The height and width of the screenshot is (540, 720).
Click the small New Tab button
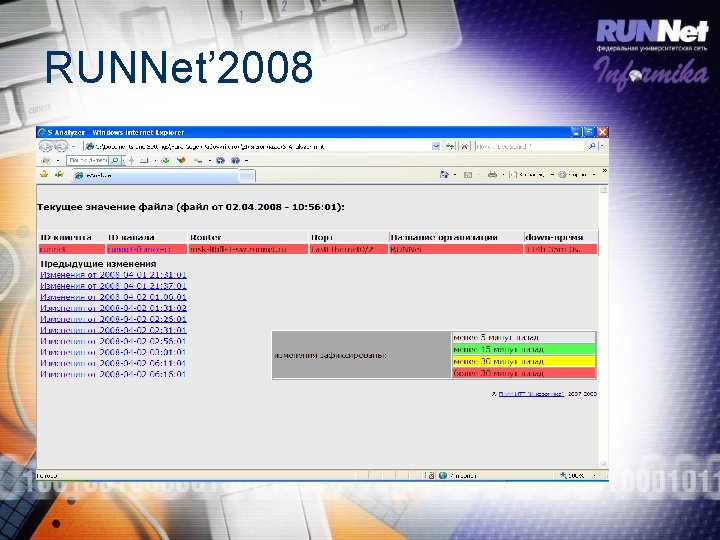click(x=247, y=176)
